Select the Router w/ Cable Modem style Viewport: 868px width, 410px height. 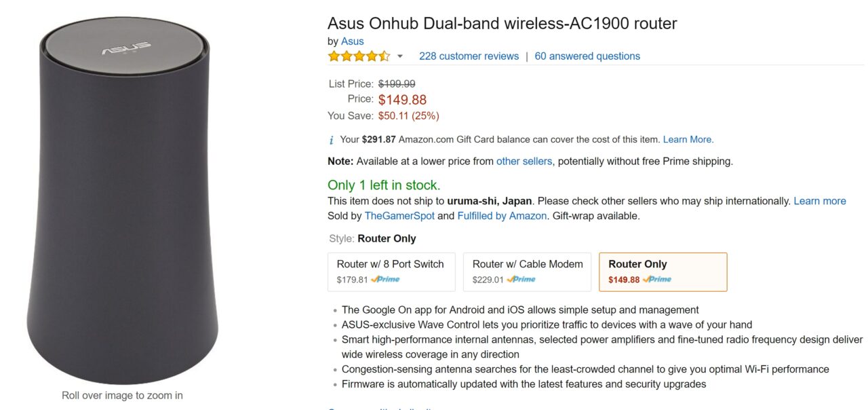tap(527, 272)
